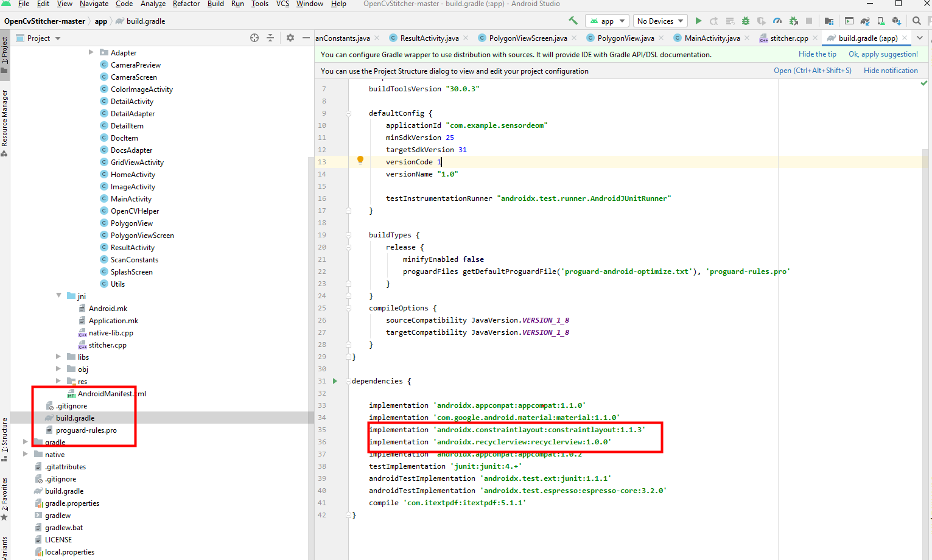Viewport: 932px width, 560px height.
Task: Click Ok, apply suggestion! link
Action: pos(883,54)
